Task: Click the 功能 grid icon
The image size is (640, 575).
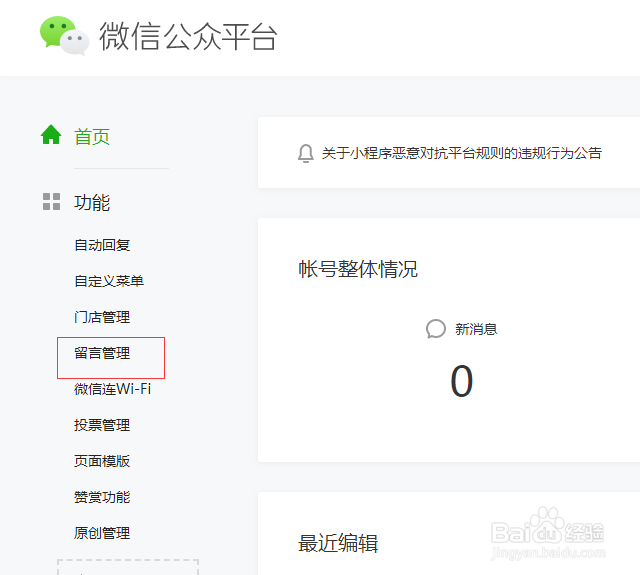Action: 51,202
